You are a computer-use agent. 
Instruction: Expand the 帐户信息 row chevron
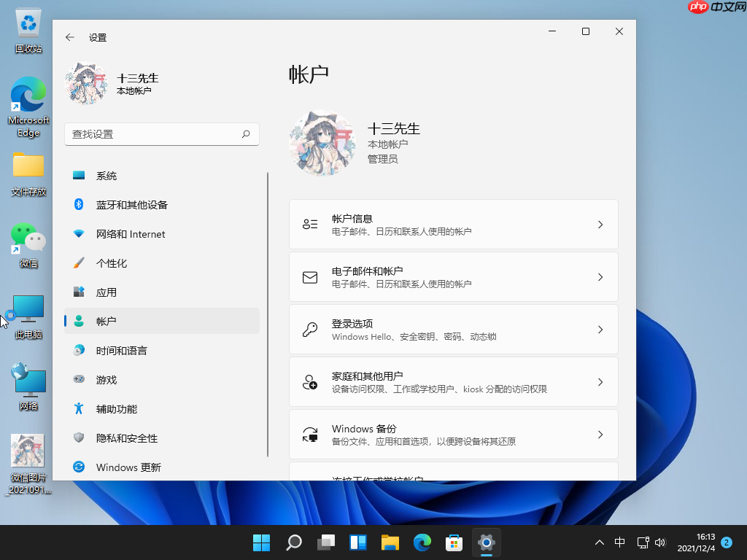pyautogui.click(x=600, y=224)
